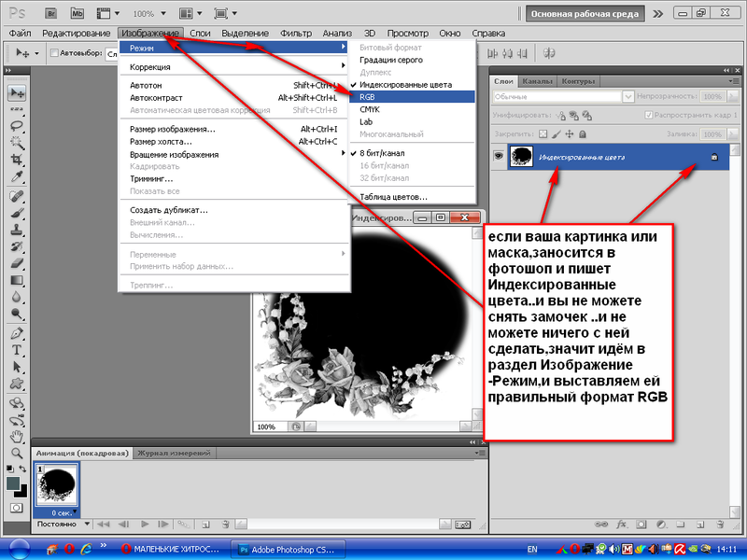Select the Pen tool

click(17, 333)
